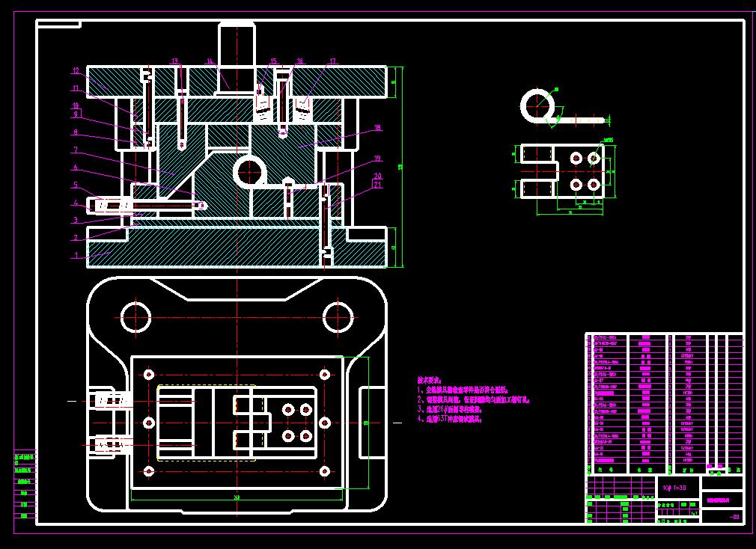Viewport: 756px width, 549px height.
Task: Select right guide pillar circle in plan view
Action: coord(338,317)
